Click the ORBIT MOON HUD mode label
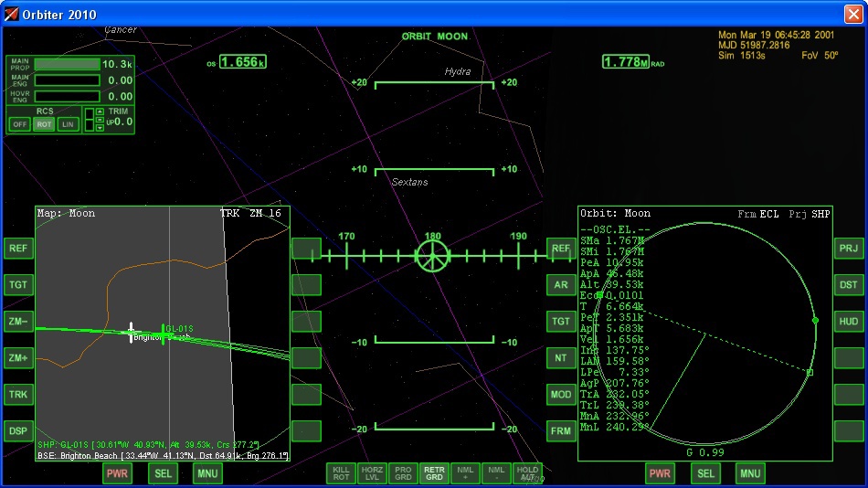This screenshot has height=488, width=868. [x=435, y=37]
